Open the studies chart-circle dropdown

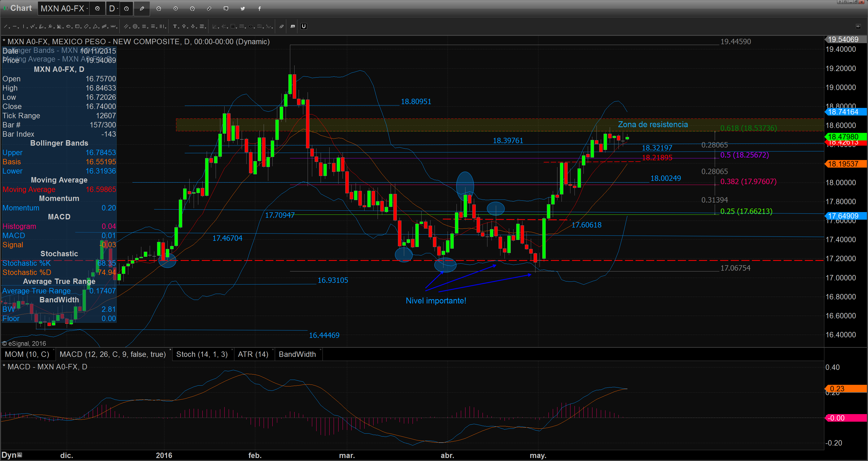(x=159, y=8)
